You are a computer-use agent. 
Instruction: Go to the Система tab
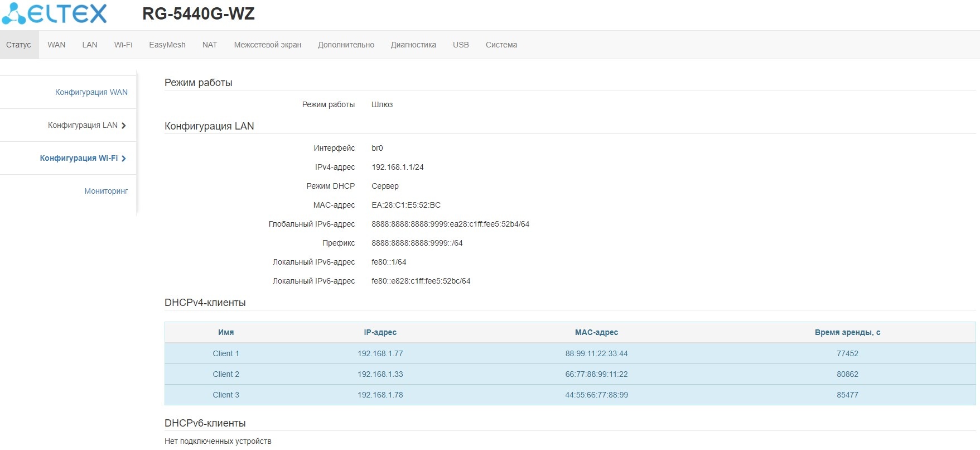pos(501,45)
